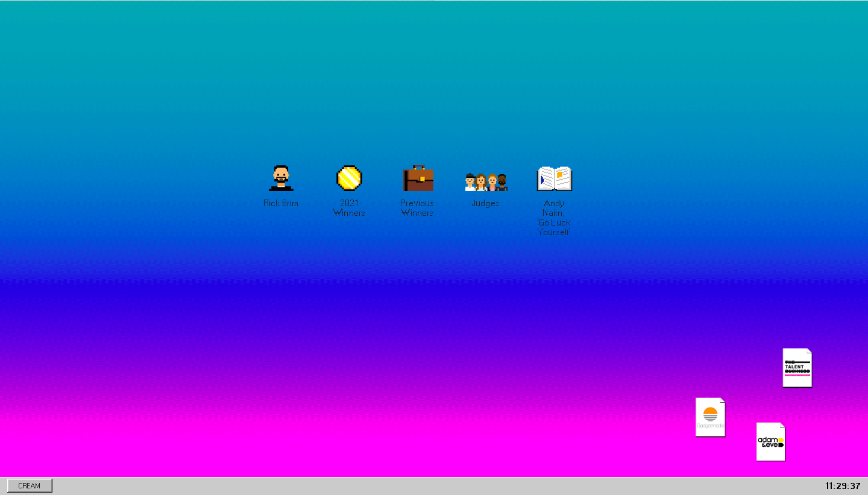The width and height of the screenshot is (868, 495).
Task: Click the 'Andy Nairn, Go Luck Yourself' label
Action: 553,218
